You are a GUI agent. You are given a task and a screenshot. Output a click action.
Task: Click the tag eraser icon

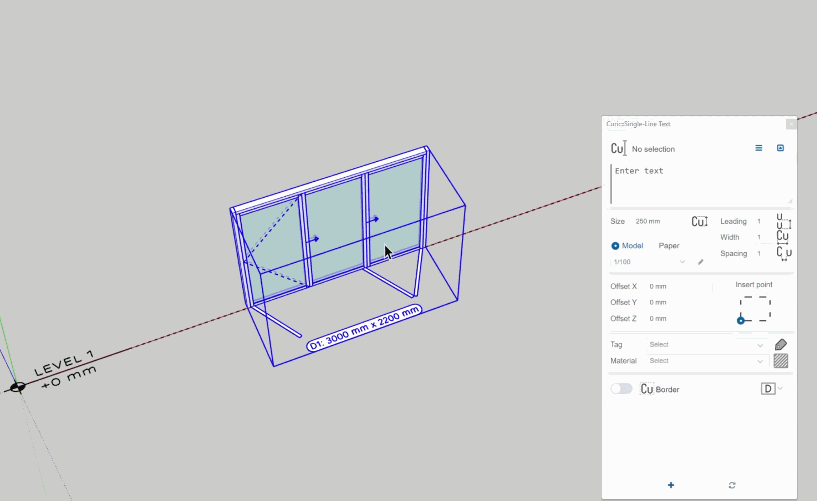point(781,344)
